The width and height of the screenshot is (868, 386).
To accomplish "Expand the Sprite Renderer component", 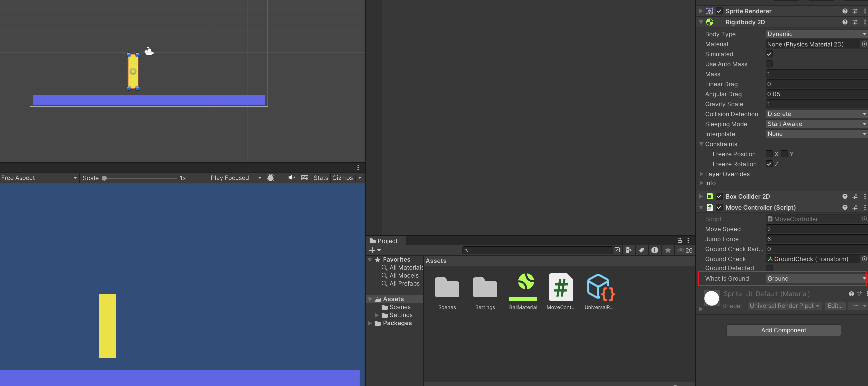I will click(x=701, y=11).
